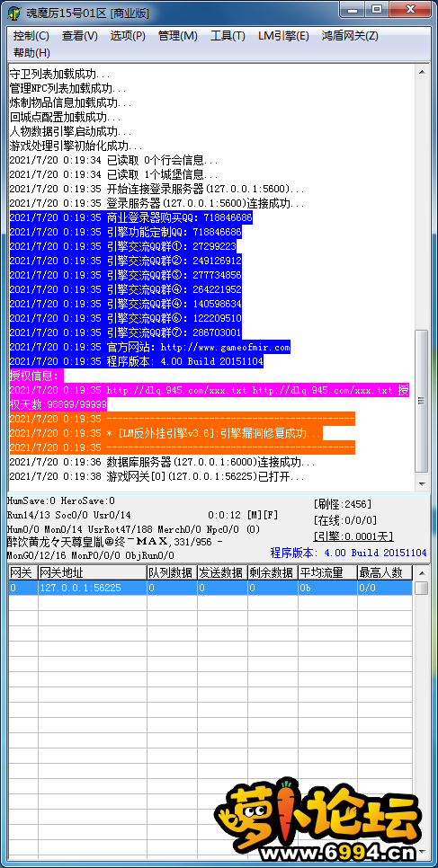Click the 程序版本 4.00 Build log line

(x=137, y=362)
